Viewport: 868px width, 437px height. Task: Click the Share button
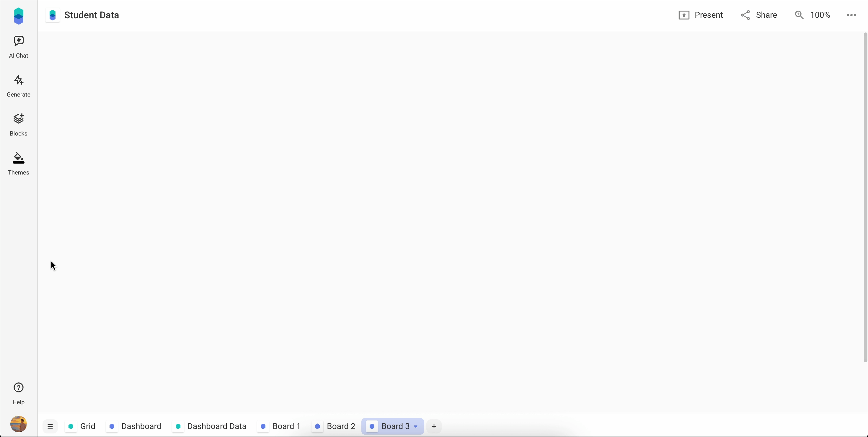tap(759, 15)
